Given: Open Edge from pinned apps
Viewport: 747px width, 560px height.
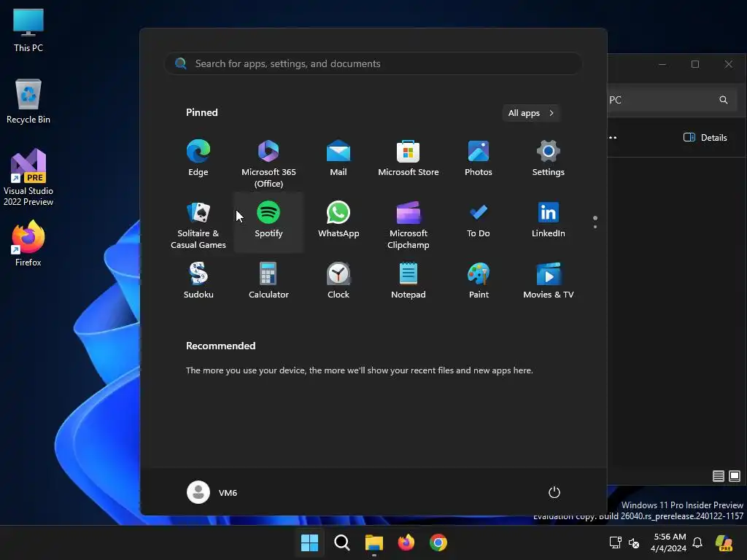Looking at the screenshot, I should click(198, 158).
